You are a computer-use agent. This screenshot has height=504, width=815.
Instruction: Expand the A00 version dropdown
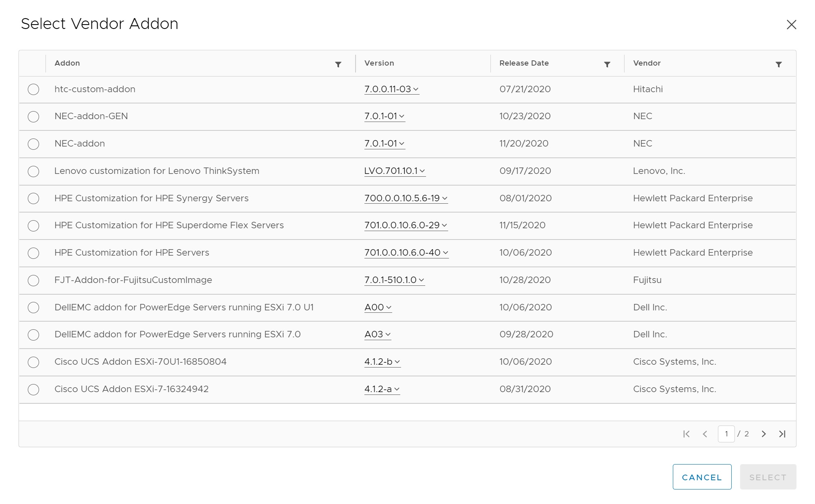(378, 308)
